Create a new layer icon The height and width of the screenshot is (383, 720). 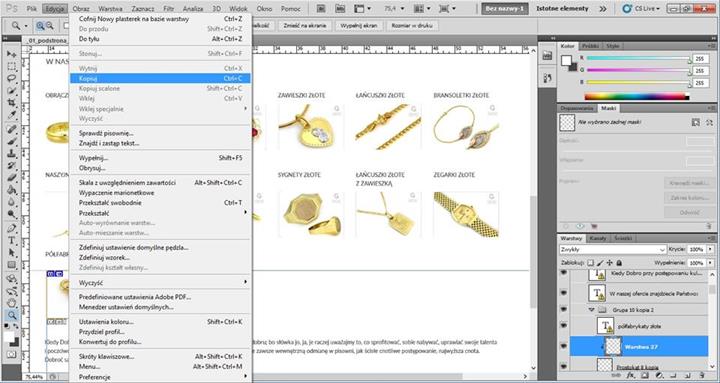coord(686,375)
